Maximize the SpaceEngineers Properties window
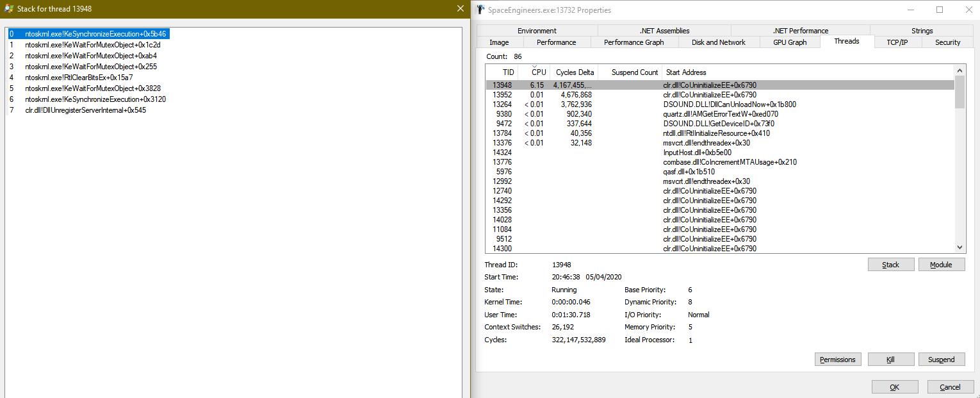 tap(940, 10)
